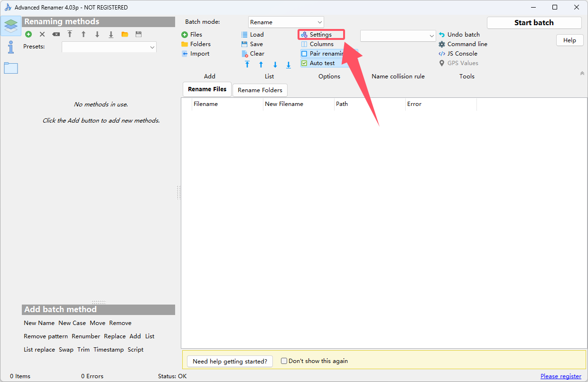
Task: Open Settings in the Options section
Action: point(322,35)
